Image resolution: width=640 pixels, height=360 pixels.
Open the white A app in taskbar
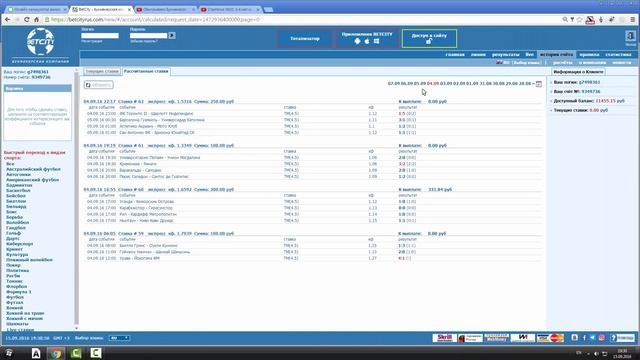[36, 353]
